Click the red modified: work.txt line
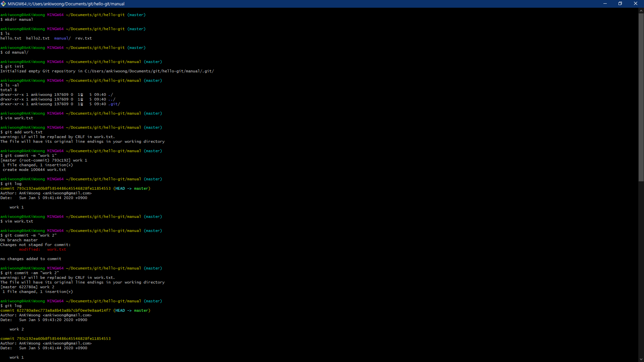644x362 pixels. [x=43, y=249]
